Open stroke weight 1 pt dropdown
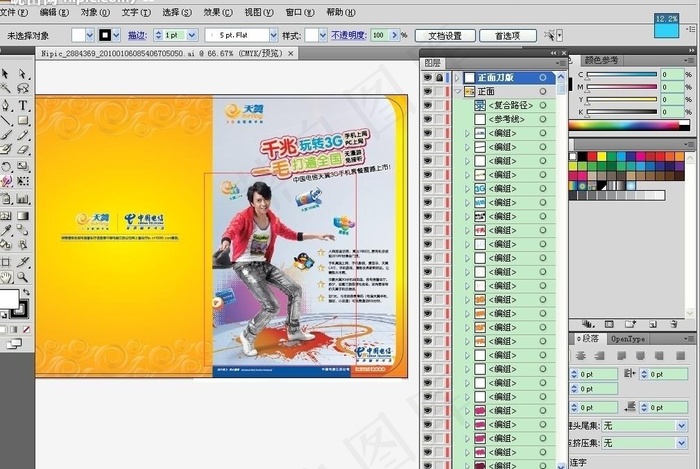The image size is (700, 469). (192, 35)
